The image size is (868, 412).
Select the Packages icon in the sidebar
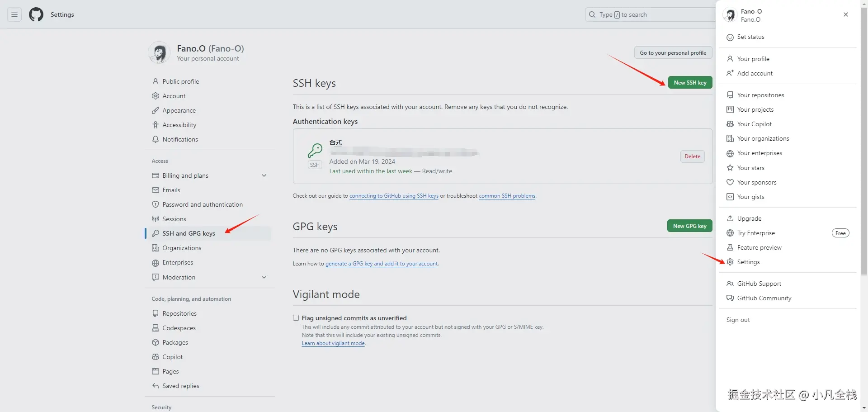[x=155, y=342]
